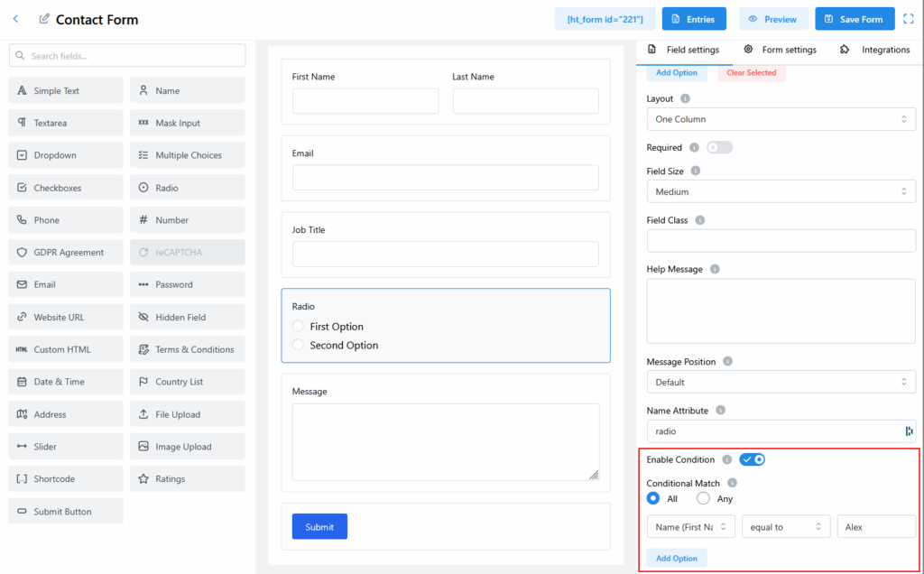Screen dimensions: 924x574
Task: Click the Search fields input box
Action: click(x=127, y=56)
